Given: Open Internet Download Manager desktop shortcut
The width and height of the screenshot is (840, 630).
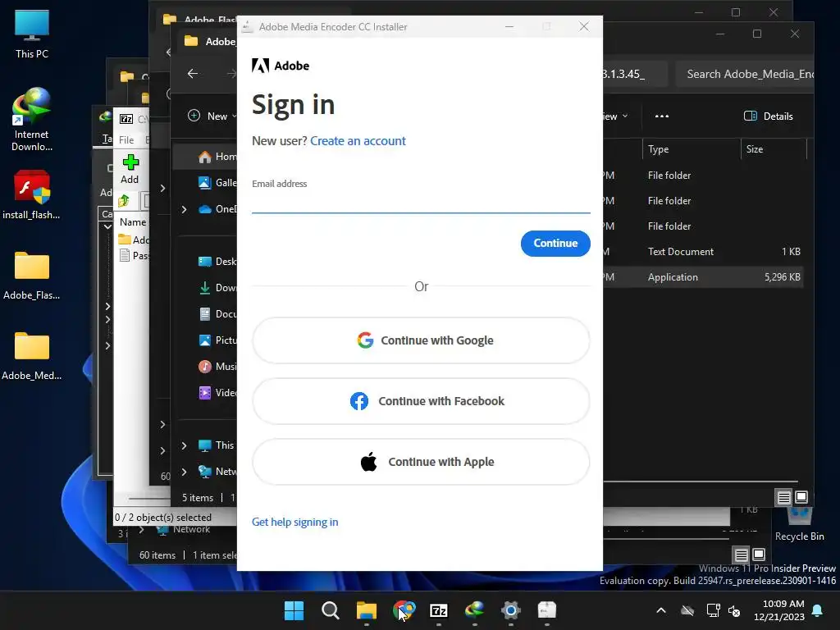Looking at the screenshot, I should coord(32,120).
